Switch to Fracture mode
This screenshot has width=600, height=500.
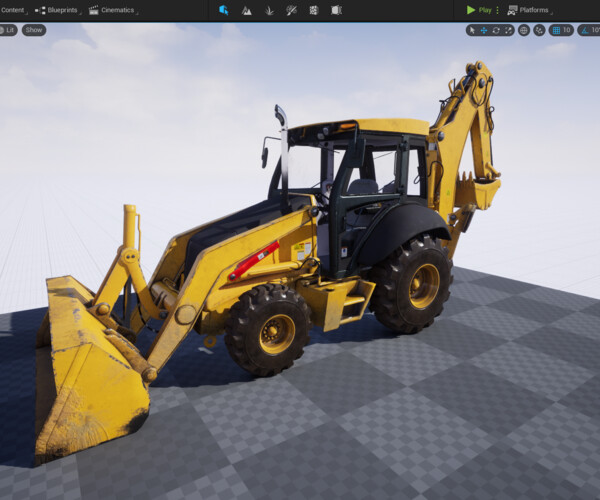pyautogui.click(x=314, y=10)
